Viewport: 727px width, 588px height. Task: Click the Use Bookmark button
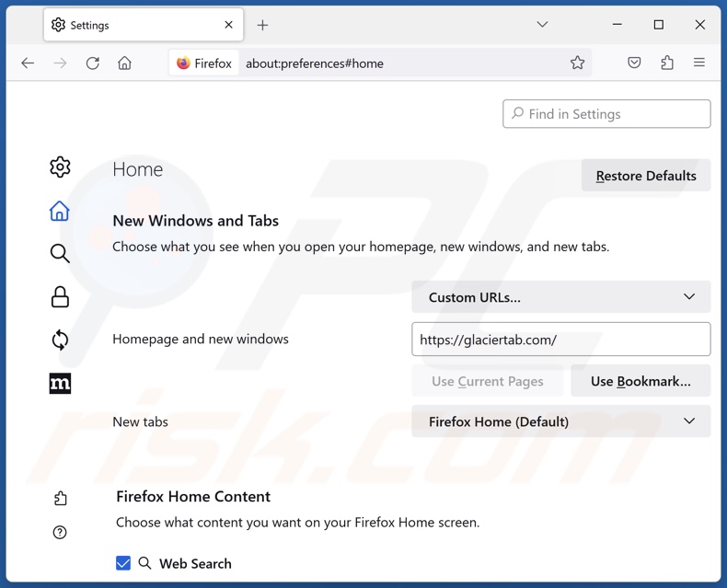[x=640, y=381]
